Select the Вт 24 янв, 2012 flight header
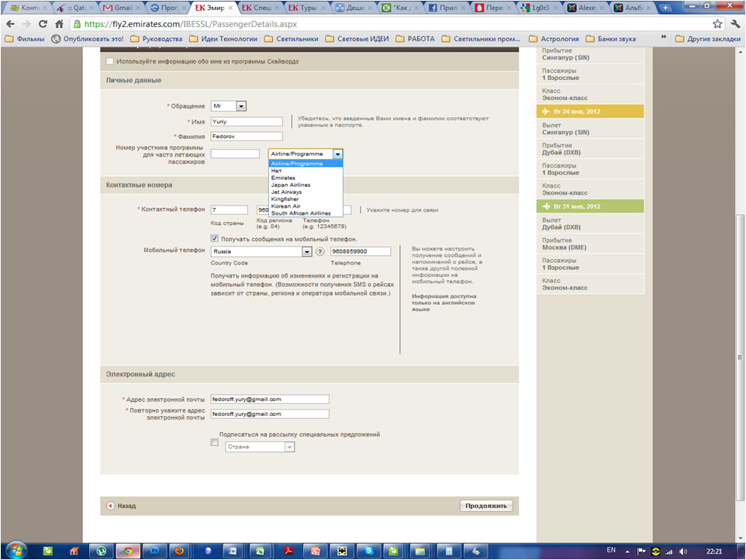This screenshot has width=746, height=560. coord(590,112)
